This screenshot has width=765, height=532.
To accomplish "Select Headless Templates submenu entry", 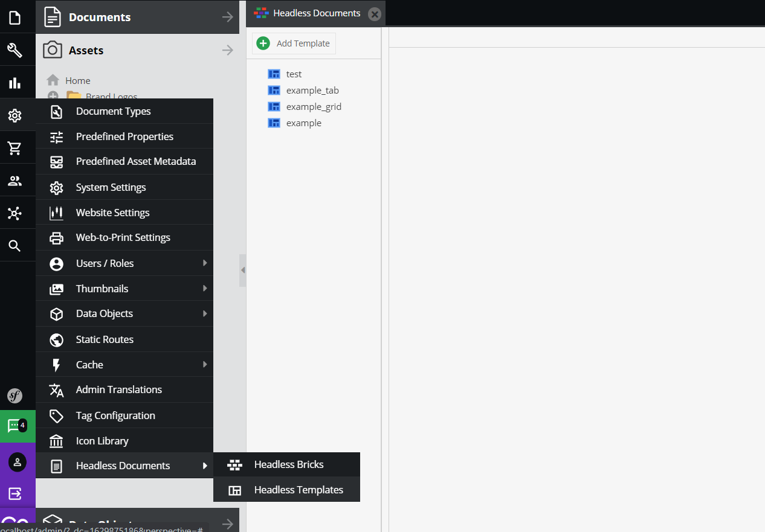I will point(286,490).
